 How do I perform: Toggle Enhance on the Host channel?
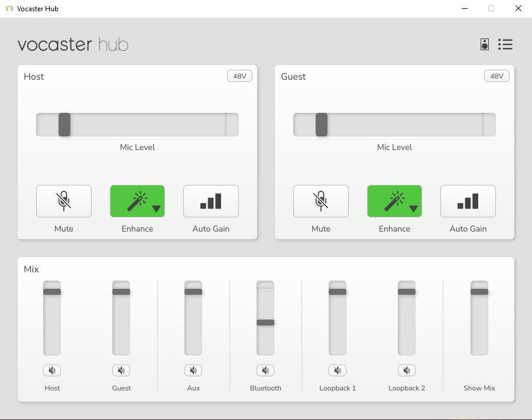[x=133, y=201]
